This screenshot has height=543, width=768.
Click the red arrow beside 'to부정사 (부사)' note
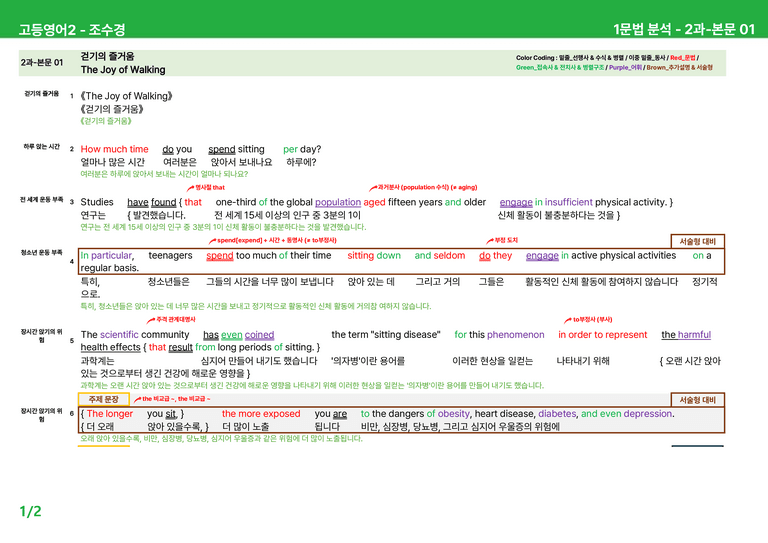568,320
